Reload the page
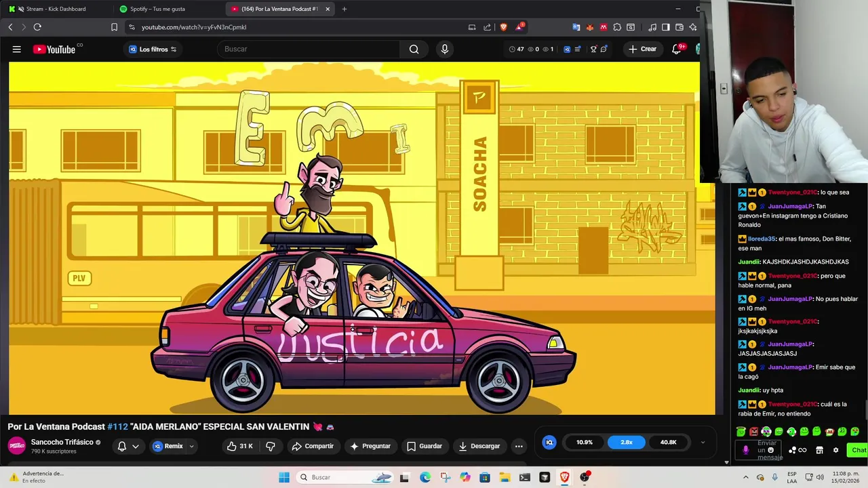Screen dimensions: 868x488 37,27
